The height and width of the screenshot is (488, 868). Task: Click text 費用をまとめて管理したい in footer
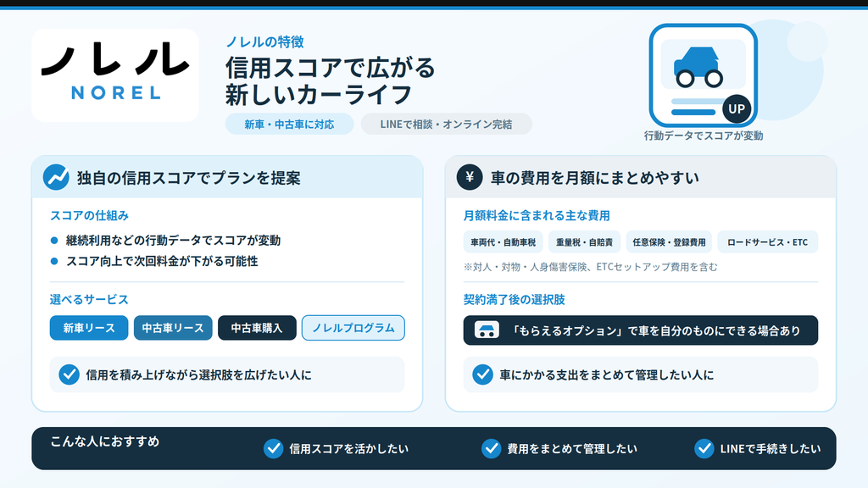coord(572,449)
